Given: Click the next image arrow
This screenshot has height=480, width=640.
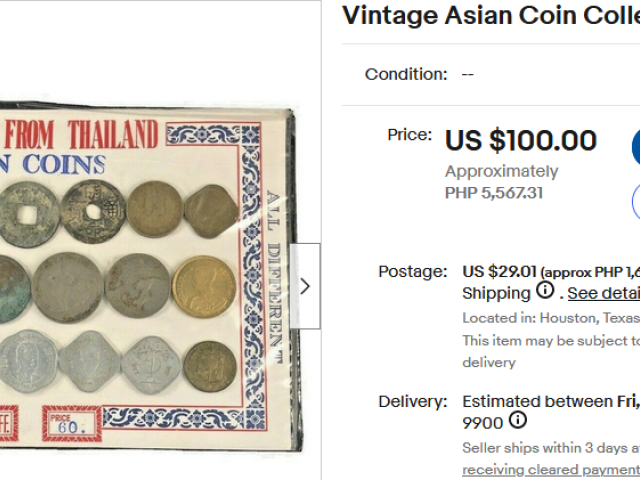Looking at the screenshot, I should click(x=305, y=286).
